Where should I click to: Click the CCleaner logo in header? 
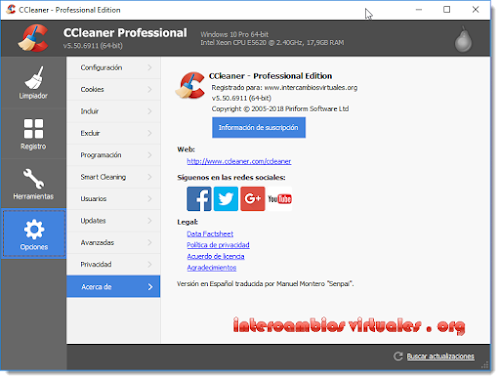pyautogui.click(x=33, y=38)
